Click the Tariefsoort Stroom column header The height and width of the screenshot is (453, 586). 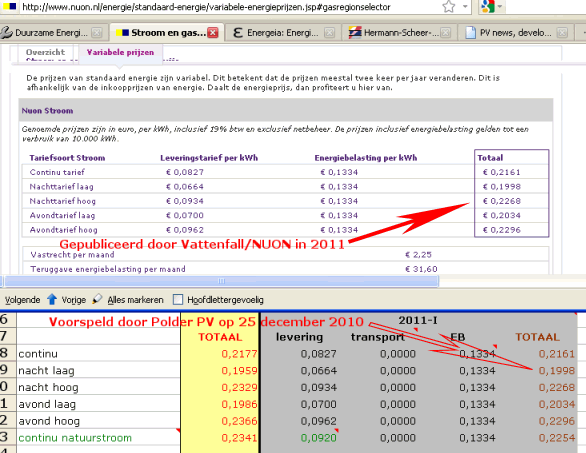coord(67,158)
